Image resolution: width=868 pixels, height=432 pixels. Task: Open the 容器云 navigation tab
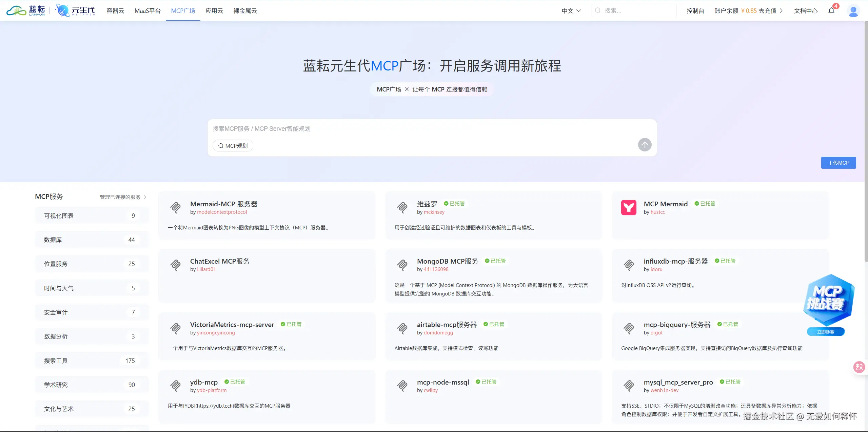click(x=115, y=11)
